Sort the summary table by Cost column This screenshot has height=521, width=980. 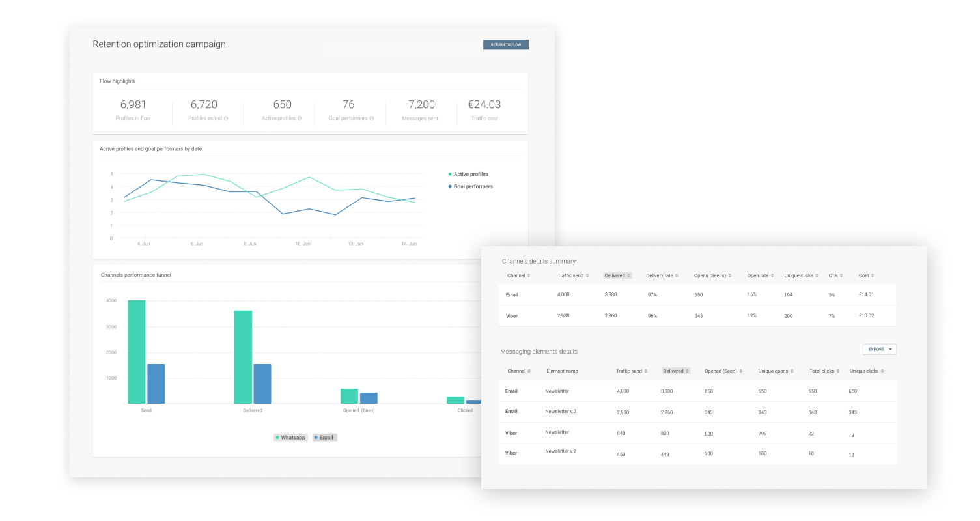867,275
